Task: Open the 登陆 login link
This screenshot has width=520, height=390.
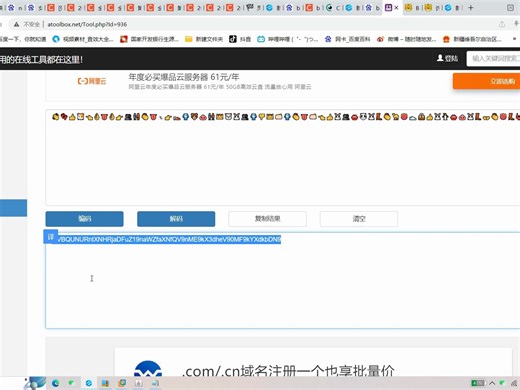Action: [x=447, y=58]
